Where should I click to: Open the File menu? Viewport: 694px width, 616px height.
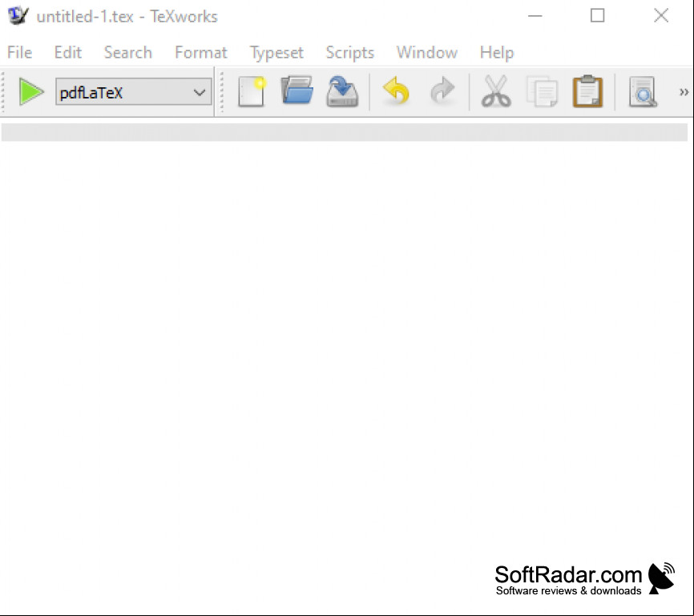(x=19, y=53)
